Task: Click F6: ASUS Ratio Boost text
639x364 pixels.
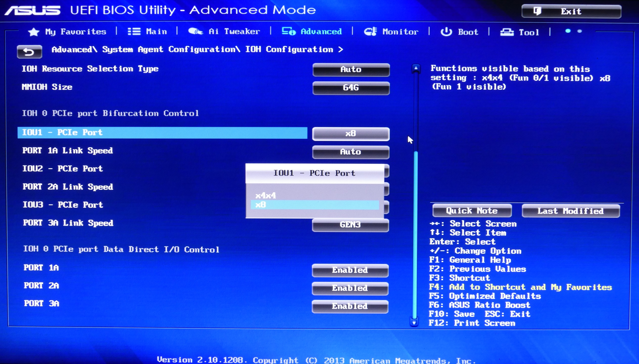Action: click(x=480, y=305)
